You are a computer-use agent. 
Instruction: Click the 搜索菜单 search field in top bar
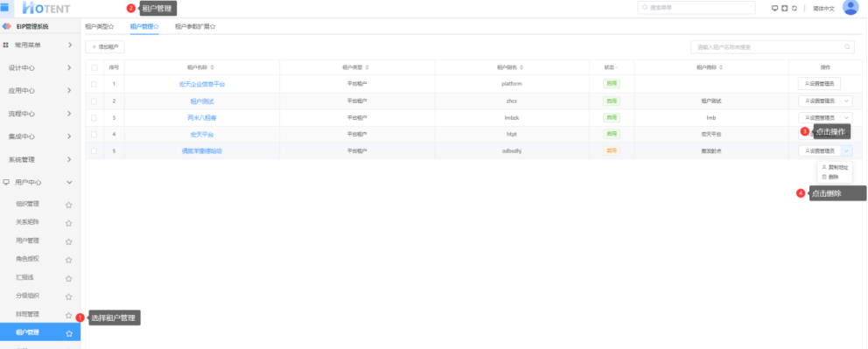(x=696, y=8)
